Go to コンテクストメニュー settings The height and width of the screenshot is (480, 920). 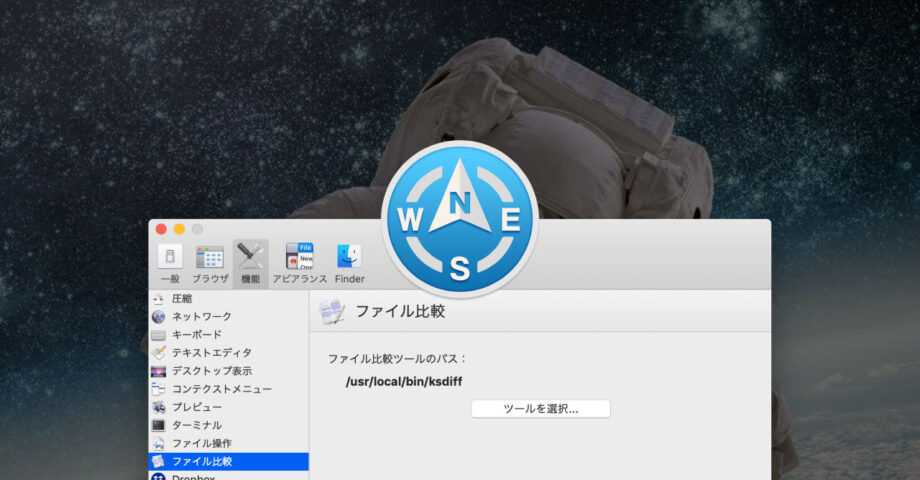tap(221, 389)
